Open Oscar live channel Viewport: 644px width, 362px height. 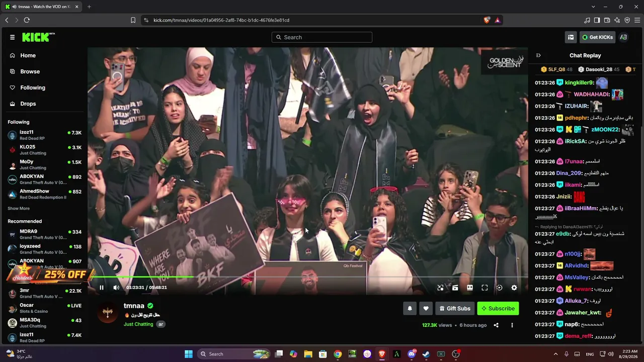coord(44,308)
